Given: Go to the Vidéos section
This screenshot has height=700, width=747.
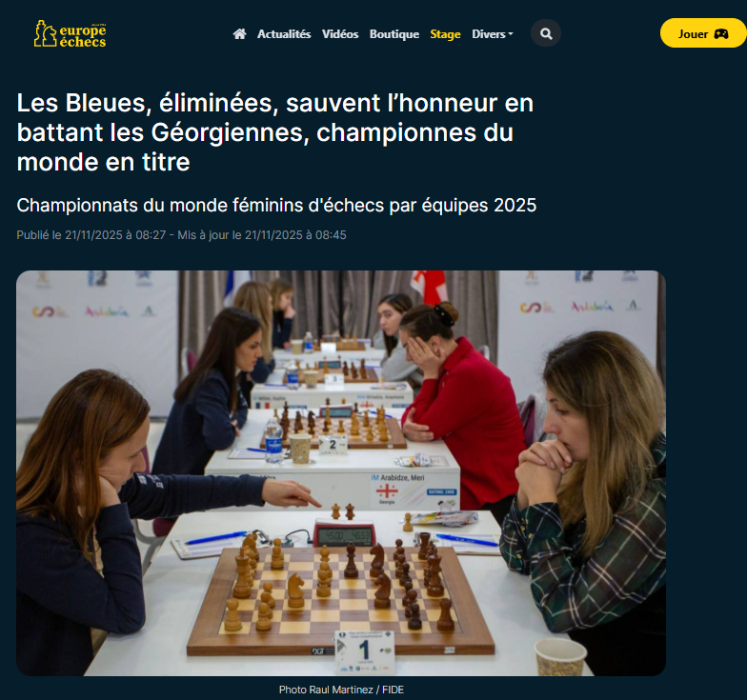Looking at the screenshot, I should [339, 34].
